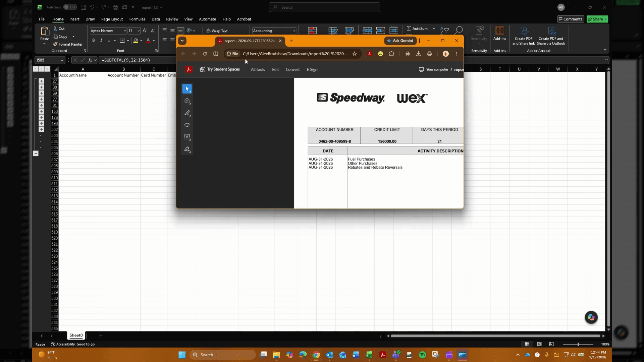Screen dimensions: 644x362
Task: Open the E-Sign menu in Acrobat viewer
Action: [x=312, y=69]
